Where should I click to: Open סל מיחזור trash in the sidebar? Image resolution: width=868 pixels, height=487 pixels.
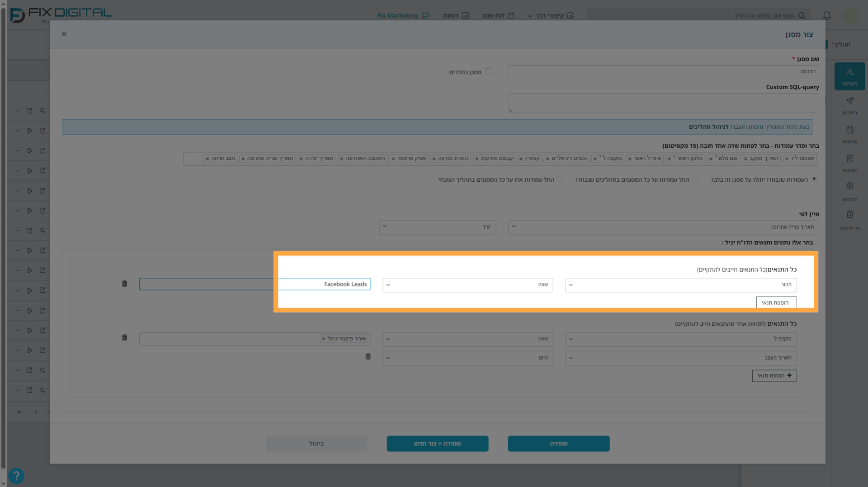click(x=849, y=220)
